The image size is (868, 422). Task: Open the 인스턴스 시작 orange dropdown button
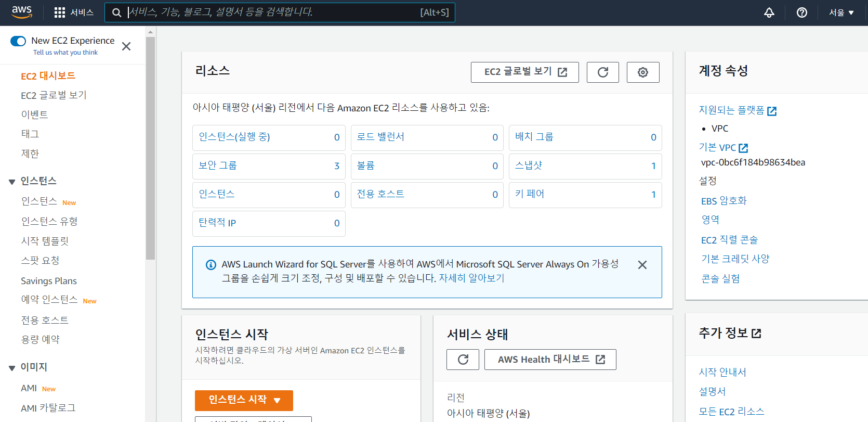point(244,400)
